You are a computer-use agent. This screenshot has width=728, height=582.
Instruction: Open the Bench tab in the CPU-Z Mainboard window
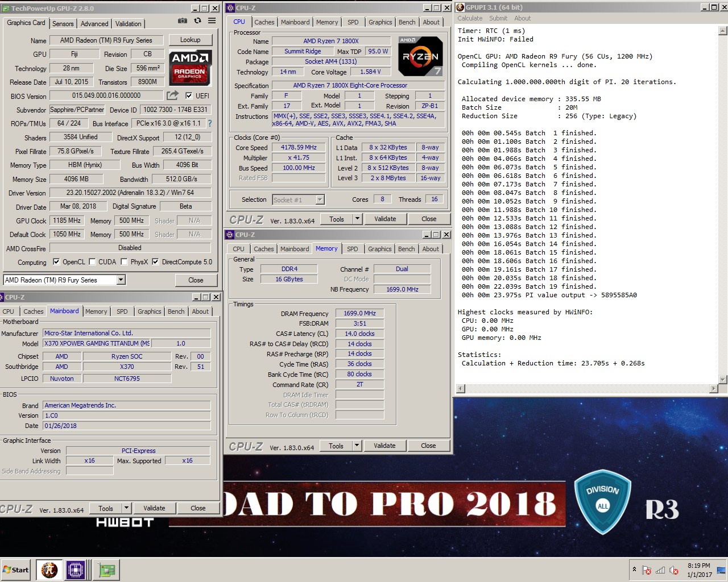coord(176,311)
